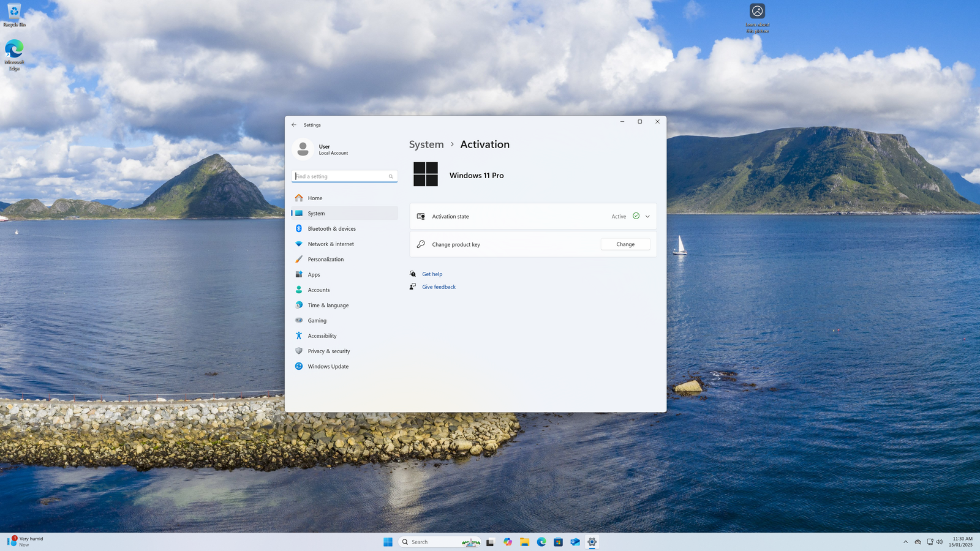Select Microsoft Edge desktop shortcut

pyautogui.click(x=14, y=55)
